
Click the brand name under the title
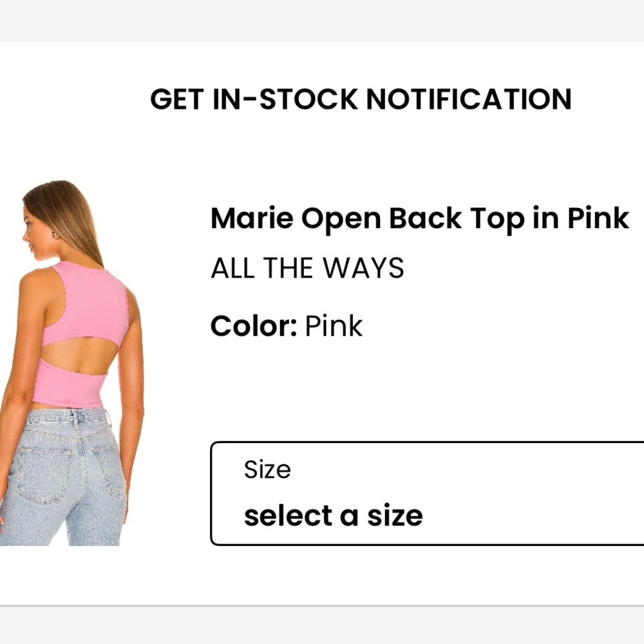(x=308, y=268)
